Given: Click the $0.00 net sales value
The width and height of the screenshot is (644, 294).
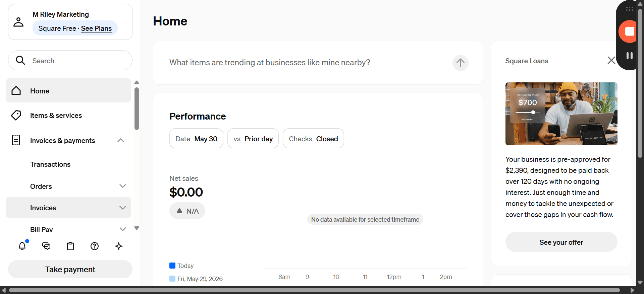Looking at the screenshot, I should pos(186,192).
